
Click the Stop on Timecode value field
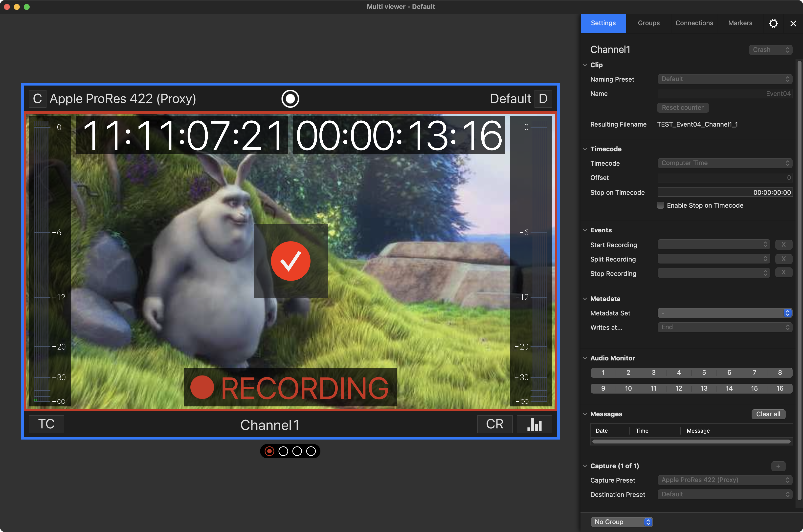point(725,192)
